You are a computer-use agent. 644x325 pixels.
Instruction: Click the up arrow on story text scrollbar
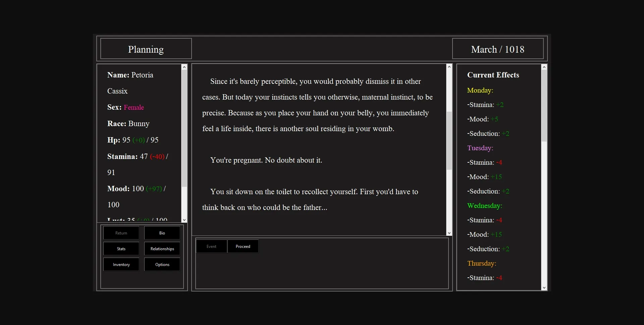pyautogui.click(x=449, y=66)
